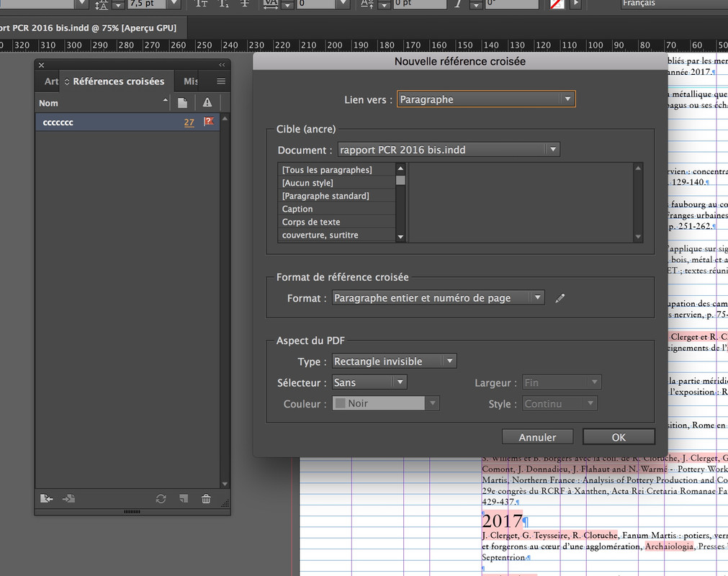Image resolution: width=728 pixels, height=576 pixels.
Task: Open the Largeur dropdown set to Fin
Action: (562, 382)
